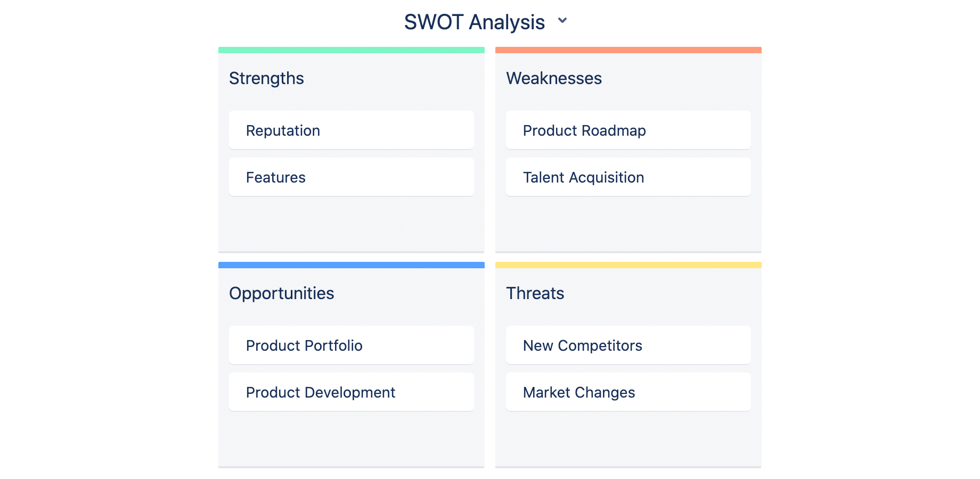Click the SWOT Analysis title
Viewport: 980px width, 479px height.
tap(474, 22)
